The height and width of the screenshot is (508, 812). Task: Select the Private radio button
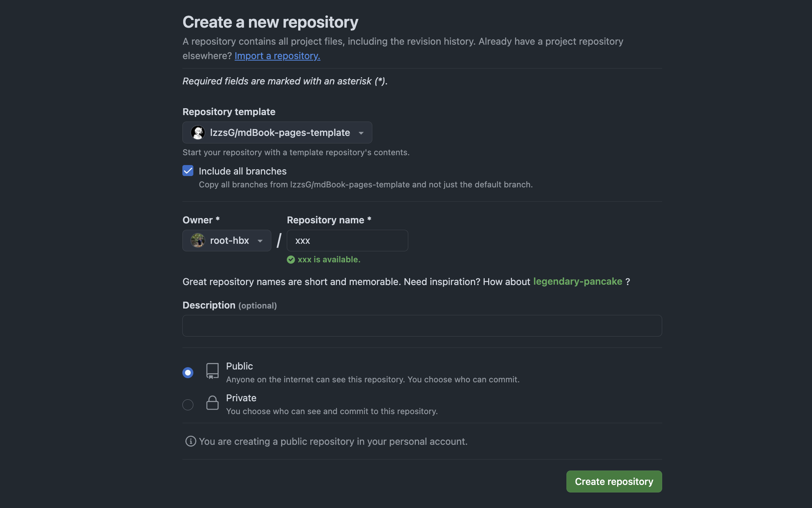pyautogui.click(x=188, y=405)
